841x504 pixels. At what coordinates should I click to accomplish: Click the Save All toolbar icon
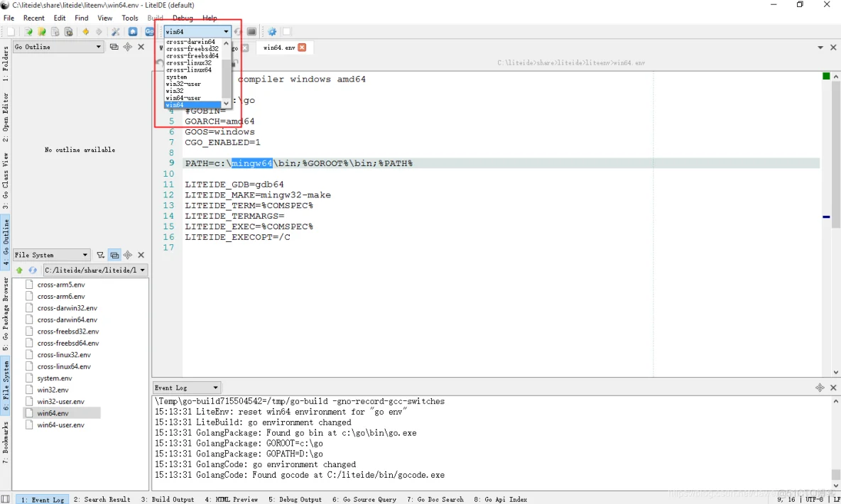pyautogui.click(x=68, y=32)
